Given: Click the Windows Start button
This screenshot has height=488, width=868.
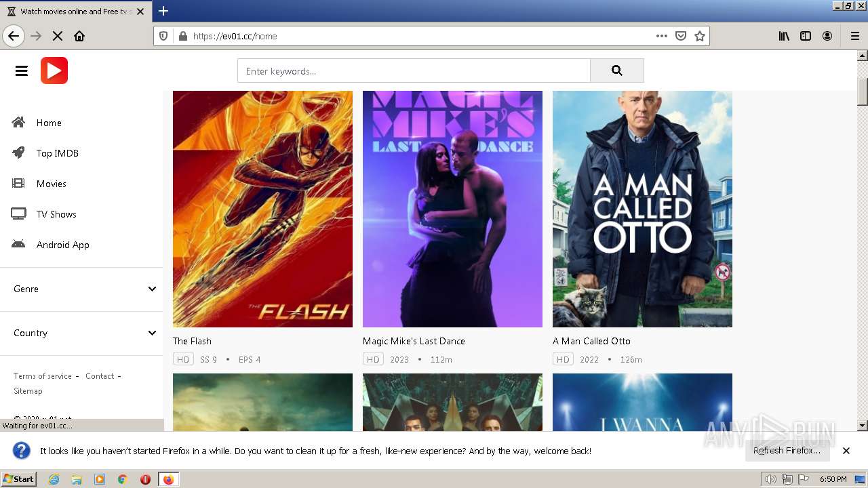Looking at the screenshot, I should coord(18,479).
